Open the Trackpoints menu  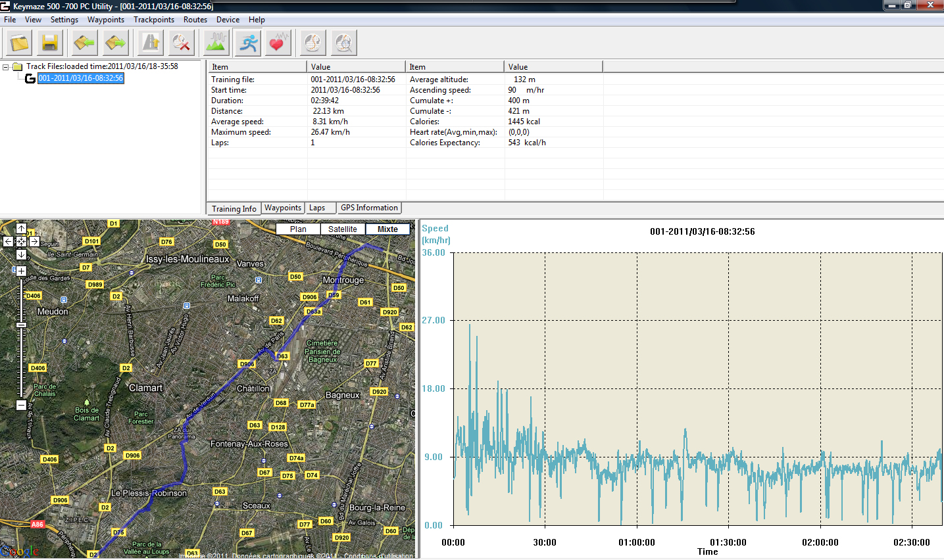pyautogui.click(x=154, y=20)
